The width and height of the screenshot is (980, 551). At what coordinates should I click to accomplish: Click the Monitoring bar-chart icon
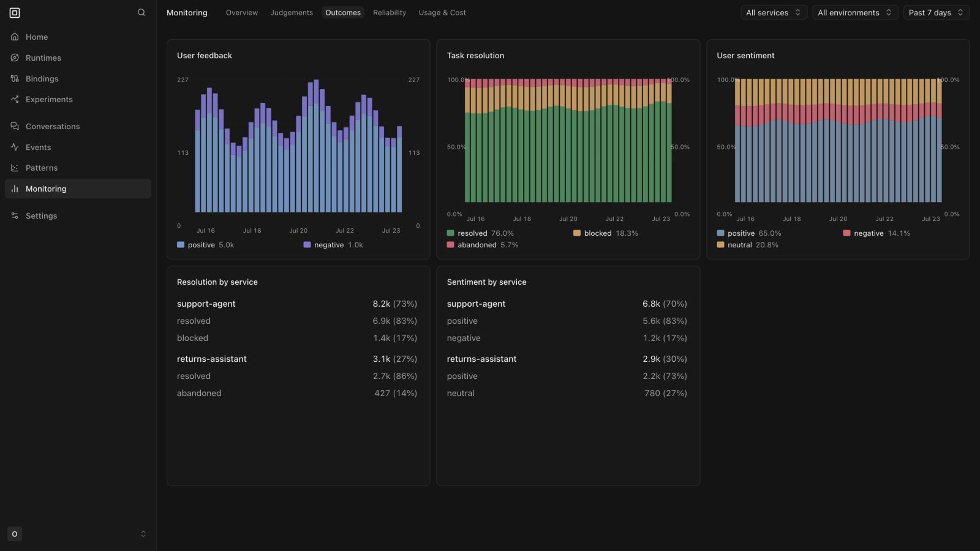[15, 189]
